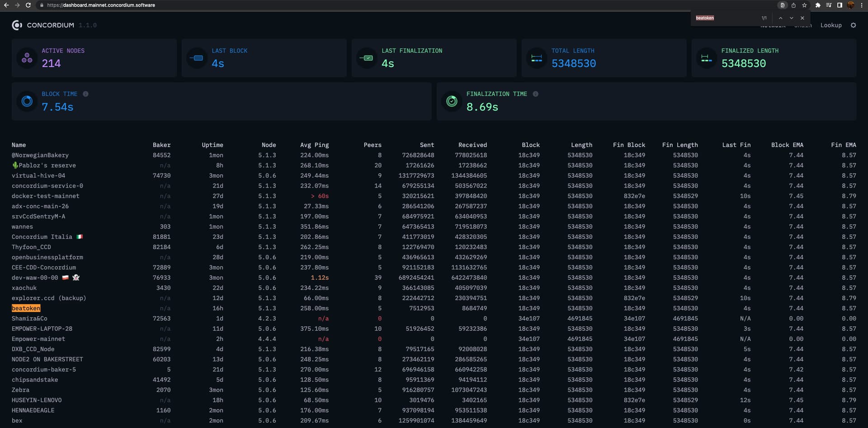
Task: Jump to previous find result
Action: 780,18
